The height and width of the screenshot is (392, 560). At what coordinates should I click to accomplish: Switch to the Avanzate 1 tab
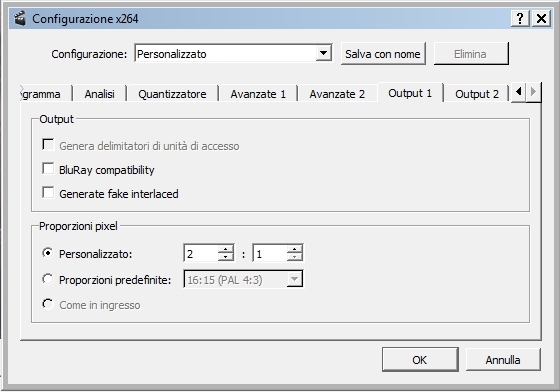pos(258,94)
